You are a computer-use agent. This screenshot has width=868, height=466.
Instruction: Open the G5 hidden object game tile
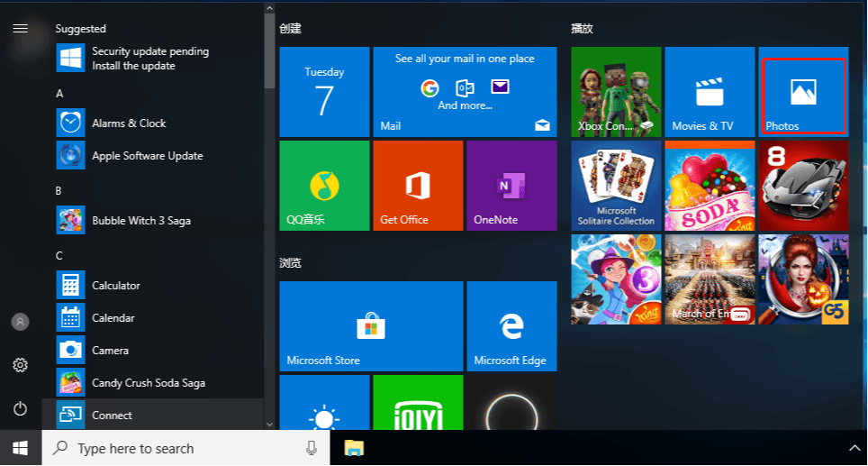click(x=803, y=279)
